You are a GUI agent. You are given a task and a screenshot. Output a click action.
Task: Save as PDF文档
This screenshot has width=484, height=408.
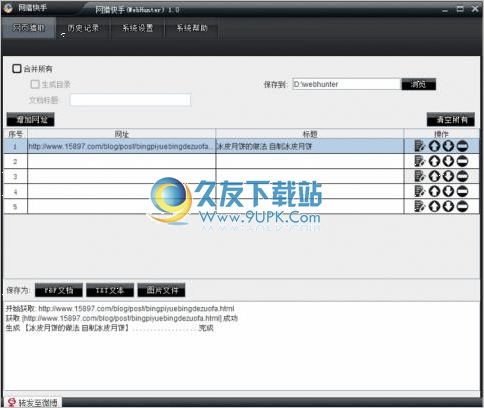[x=59, y=290]
